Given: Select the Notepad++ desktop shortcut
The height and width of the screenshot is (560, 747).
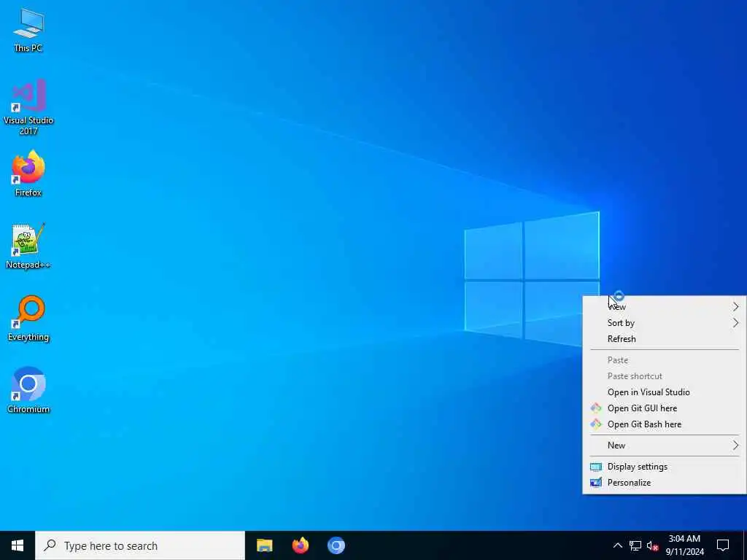Looking at the screenshot, I should point(28,246).
